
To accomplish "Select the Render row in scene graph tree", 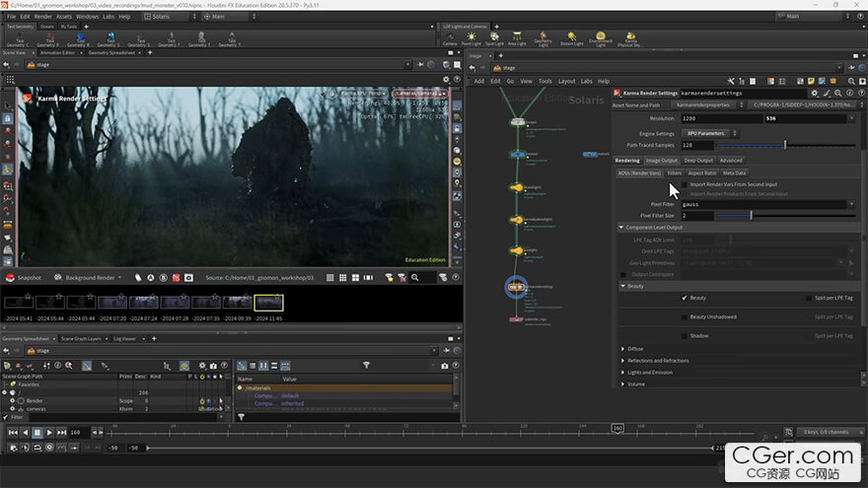I will (110, 400).
